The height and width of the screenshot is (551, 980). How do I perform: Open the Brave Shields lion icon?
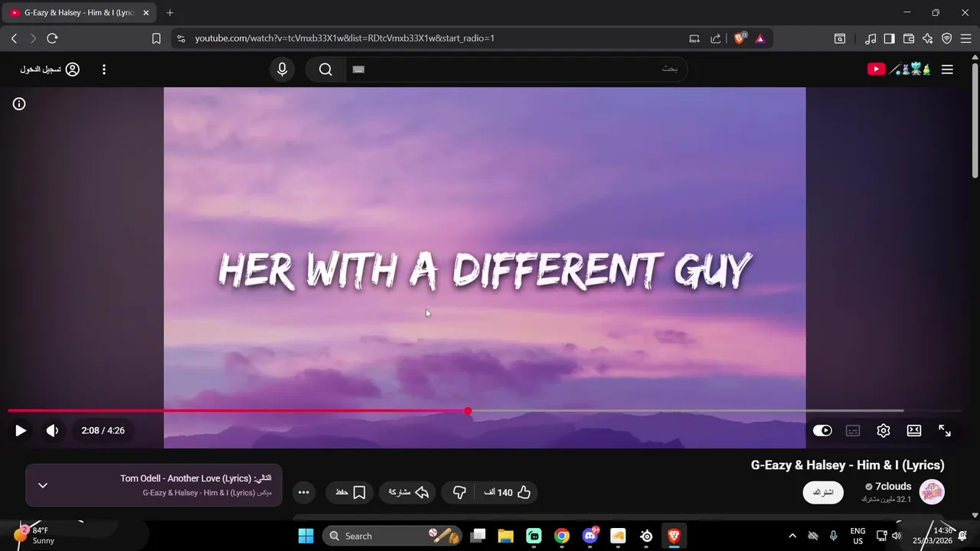click(x=740, y=38)
